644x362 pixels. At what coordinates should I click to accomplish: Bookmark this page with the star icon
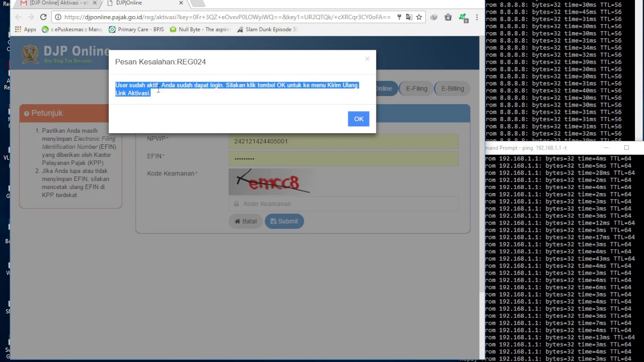[x=419, y=17]
